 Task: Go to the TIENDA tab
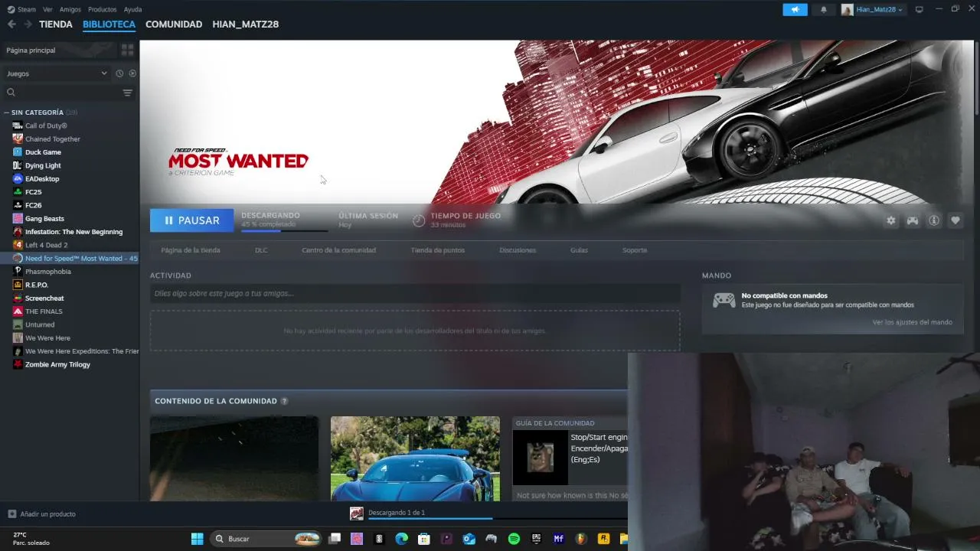point(56,24)
